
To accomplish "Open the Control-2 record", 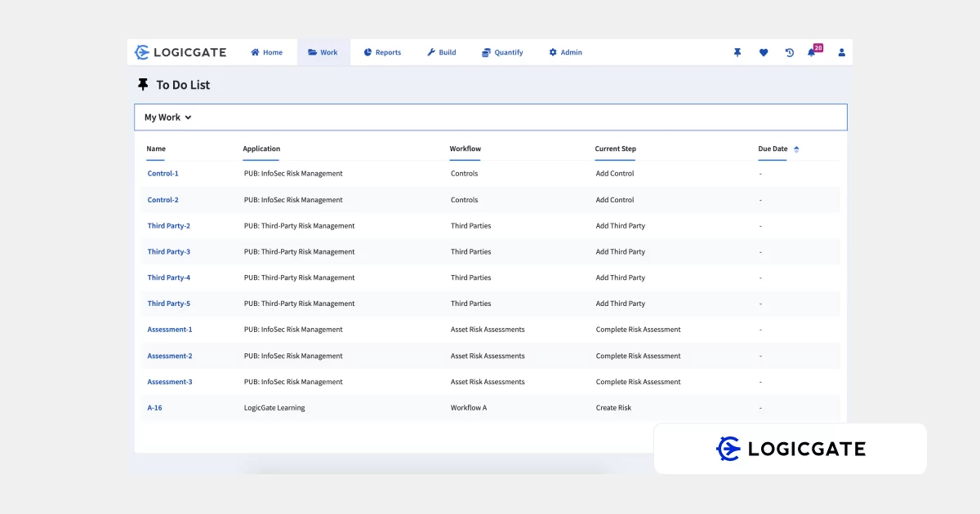I will pyautogui.click(x=163, y=200).
